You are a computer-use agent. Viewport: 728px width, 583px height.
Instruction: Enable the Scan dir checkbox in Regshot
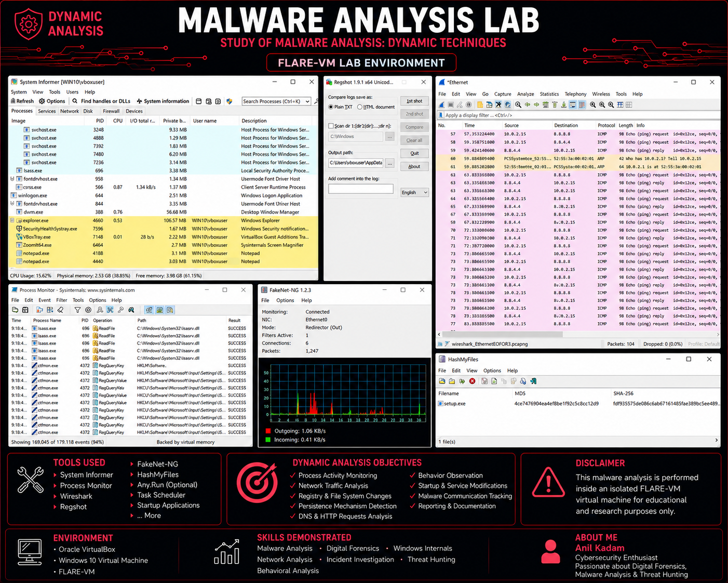(x=331, y=126)
